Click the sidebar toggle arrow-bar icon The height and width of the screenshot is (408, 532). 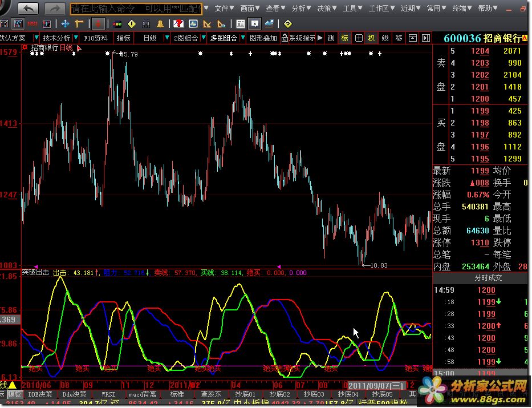(x=426, y=38)
